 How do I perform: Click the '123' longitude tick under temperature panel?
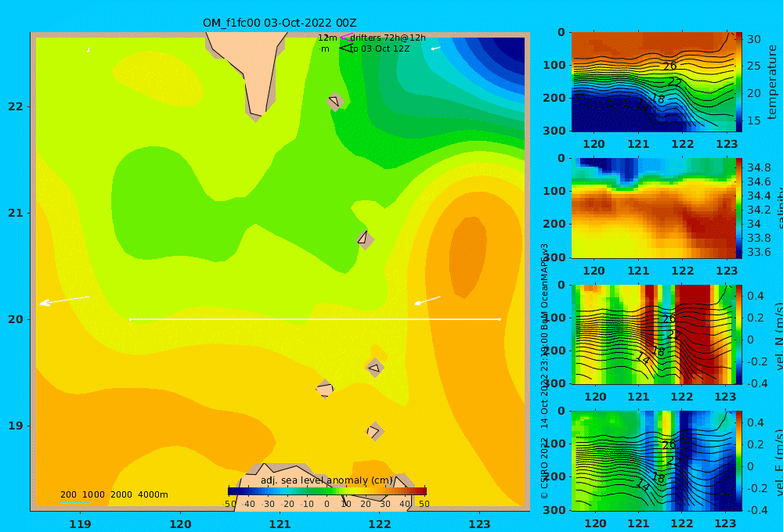pos(727,144)
